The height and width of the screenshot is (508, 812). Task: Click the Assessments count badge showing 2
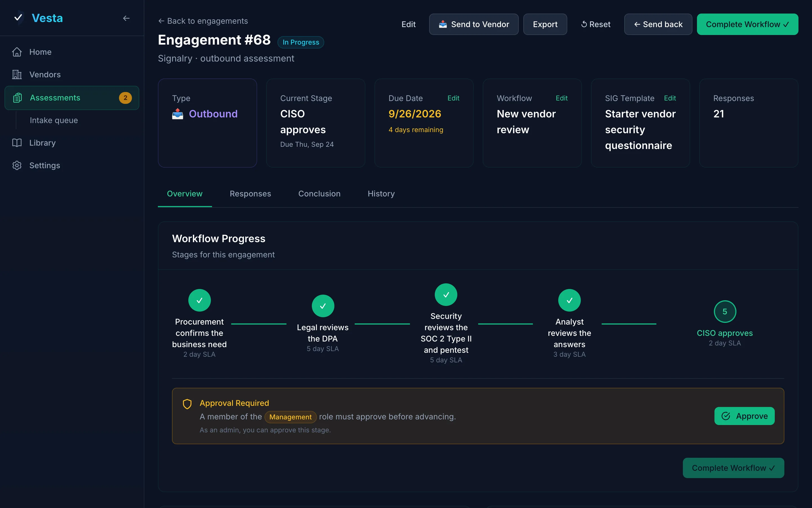pos(125,98)
